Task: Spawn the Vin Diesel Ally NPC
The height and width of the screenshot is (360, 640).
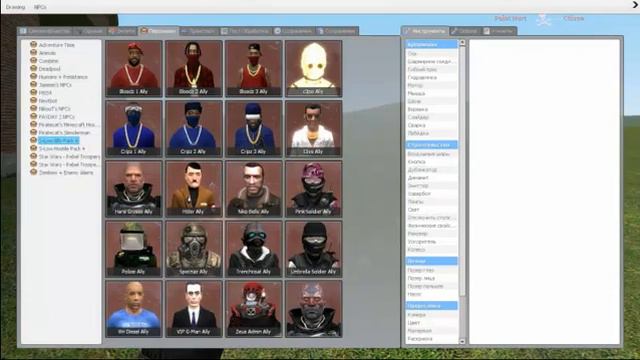Action: pyautogui.click(x=133, y=309)
